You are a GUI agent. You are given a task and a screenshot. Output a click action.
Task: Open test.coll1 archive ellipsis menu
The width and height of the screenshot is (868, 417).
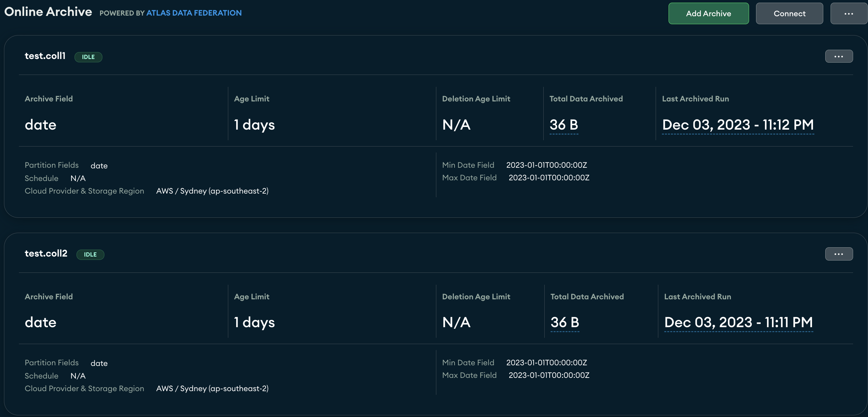(x=839, y=56)
